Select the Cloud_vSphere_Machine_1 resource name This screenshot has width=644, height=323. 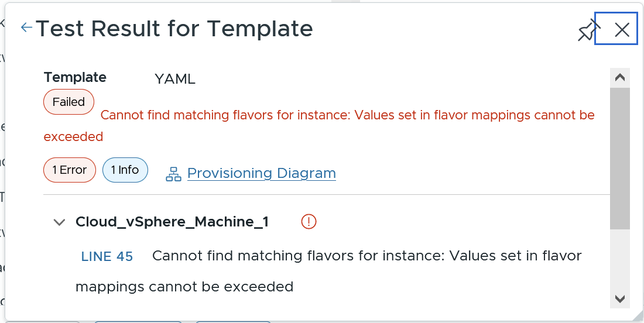(172, 222)
